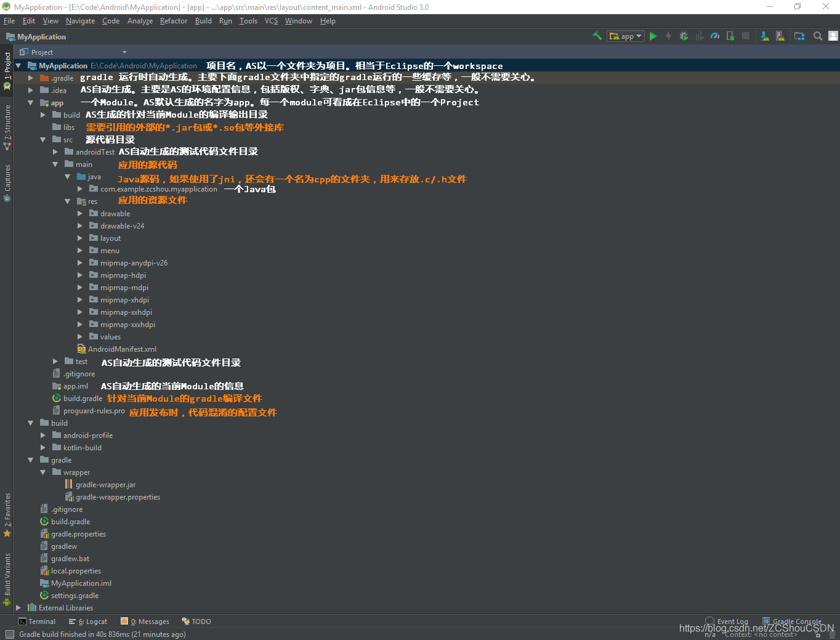Click the Apply Changes lightning icon
Image resolution: width=840 pixels, height=640 pixels.
[x=668, y=36]
